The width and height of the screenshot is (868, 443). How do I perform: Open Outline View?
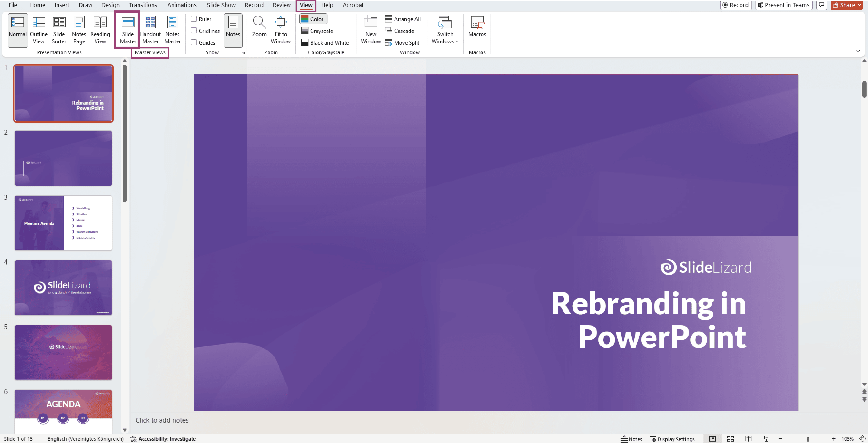click(x=38, y=30)
